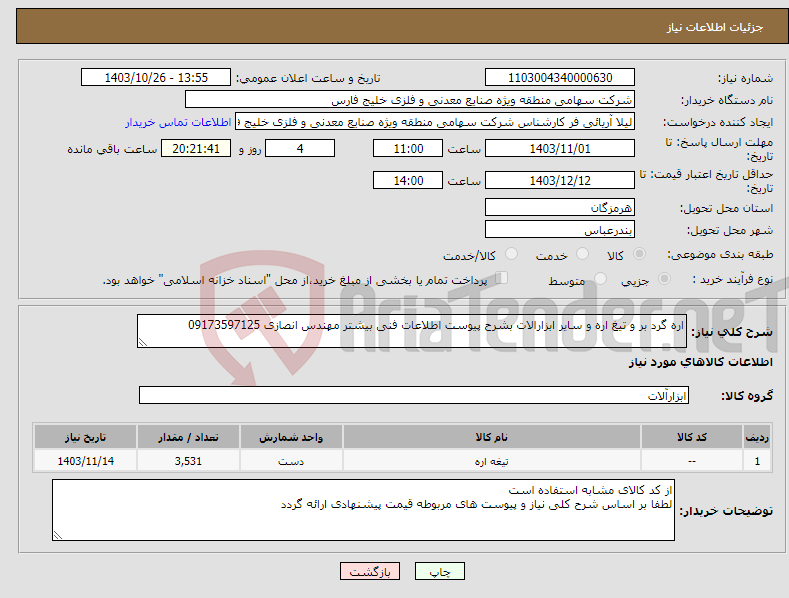Click the buyer organization name field
Viewport: 789px width, 598px height.
(410, 100)
